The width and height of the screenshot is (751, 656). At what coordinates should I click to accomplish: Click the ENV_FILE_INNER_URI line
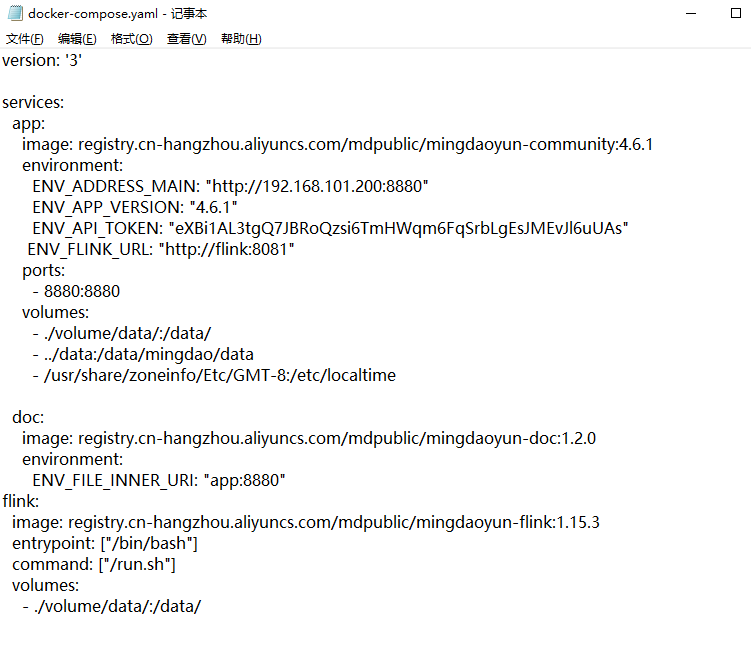(x=159, y=480)
